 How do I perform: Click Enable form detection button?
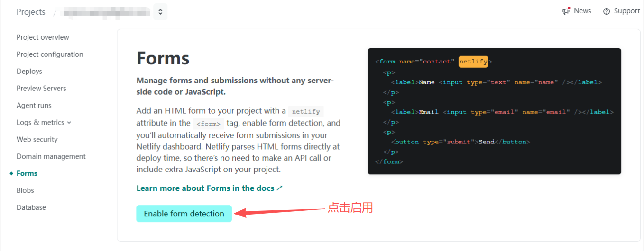184,214
